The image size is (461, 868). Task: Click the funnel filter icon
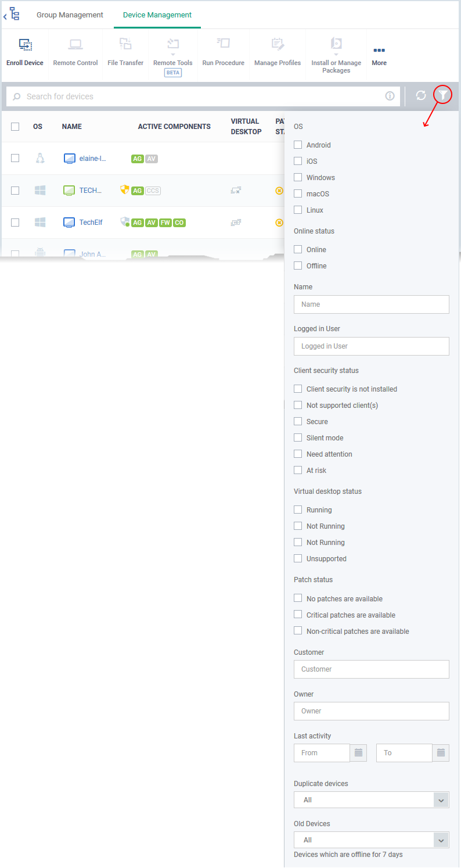(x=443, y=95)
